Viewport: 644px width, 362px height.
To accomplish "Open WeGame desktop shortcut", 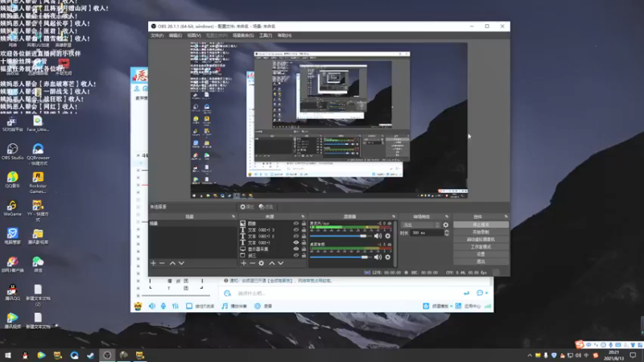I will [x=12, y=208].
